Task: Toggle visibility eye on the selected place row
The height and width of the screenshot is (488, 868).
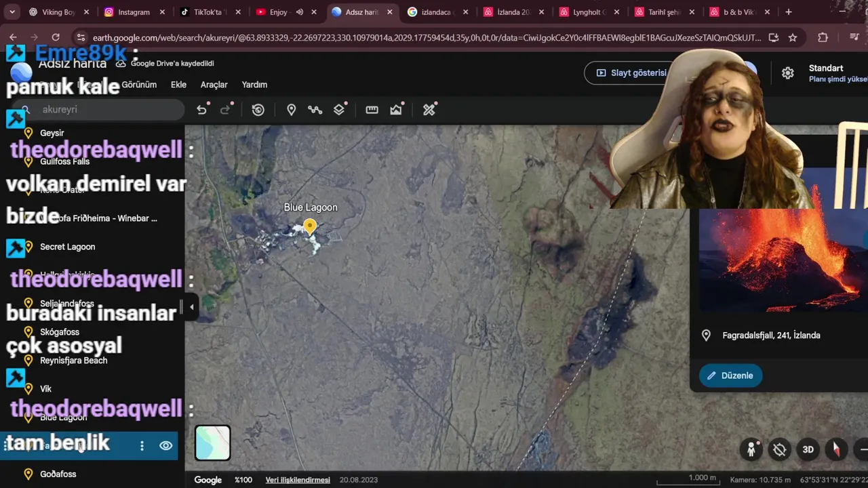Action: click(165, 445)
